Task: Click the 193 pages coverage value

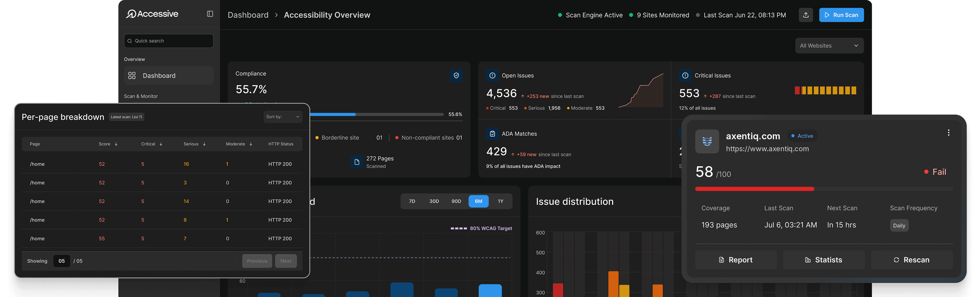Action: click(x=719, y=225)
